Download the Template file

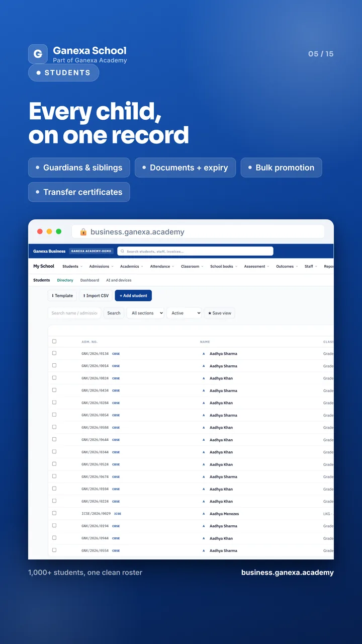tap(62, 296)
